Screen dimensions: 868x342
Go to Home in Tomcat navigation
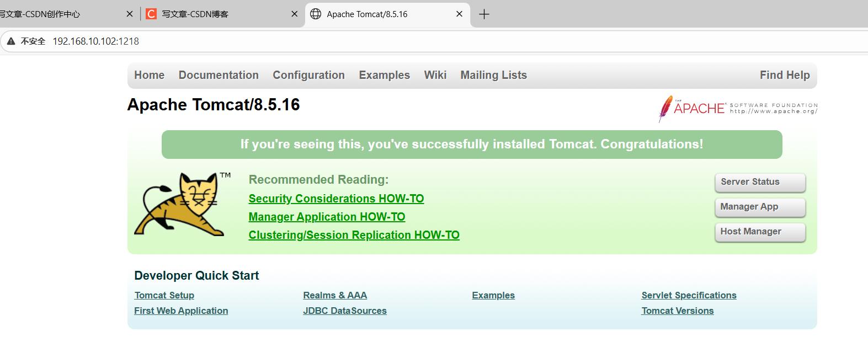(x=150, y=75)
